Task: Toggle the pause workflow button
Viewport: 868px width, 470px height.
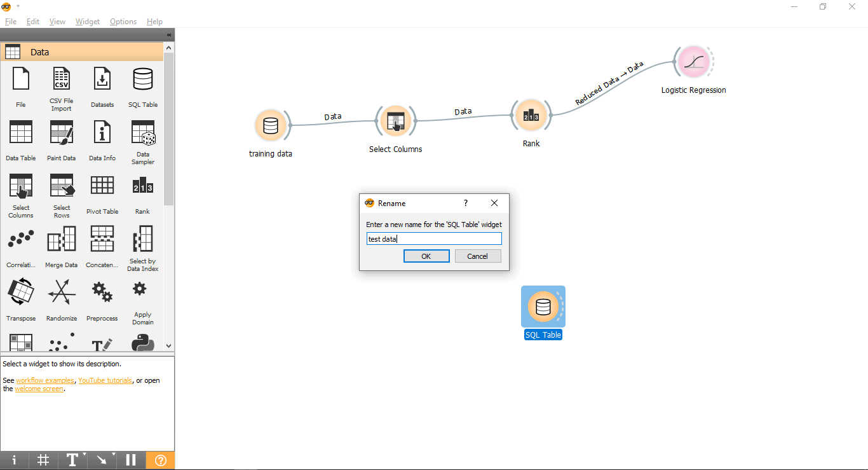Action: tap(131, 460)
